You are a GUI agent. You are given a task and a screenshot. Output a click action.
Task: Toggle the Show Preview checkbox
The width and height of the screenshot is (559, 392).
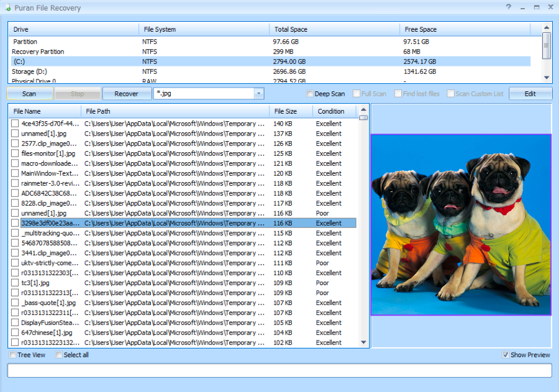506,355
